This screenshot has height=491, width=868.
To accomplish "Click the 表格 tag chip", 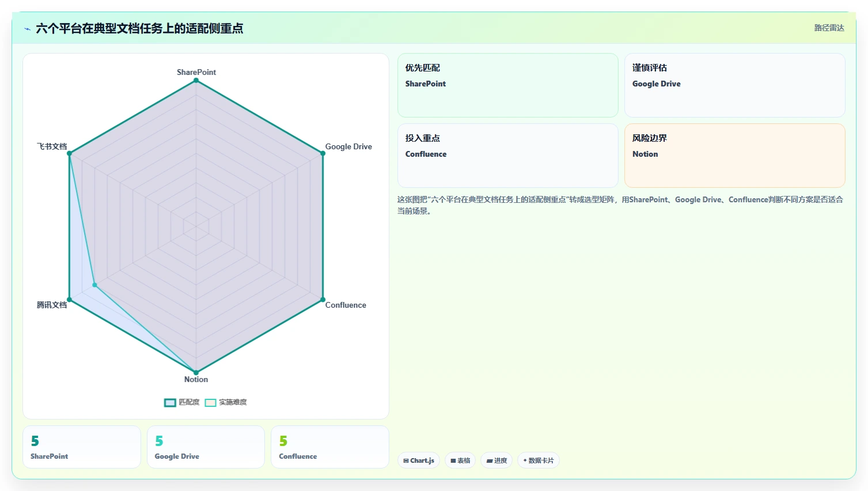I will 460,460.
